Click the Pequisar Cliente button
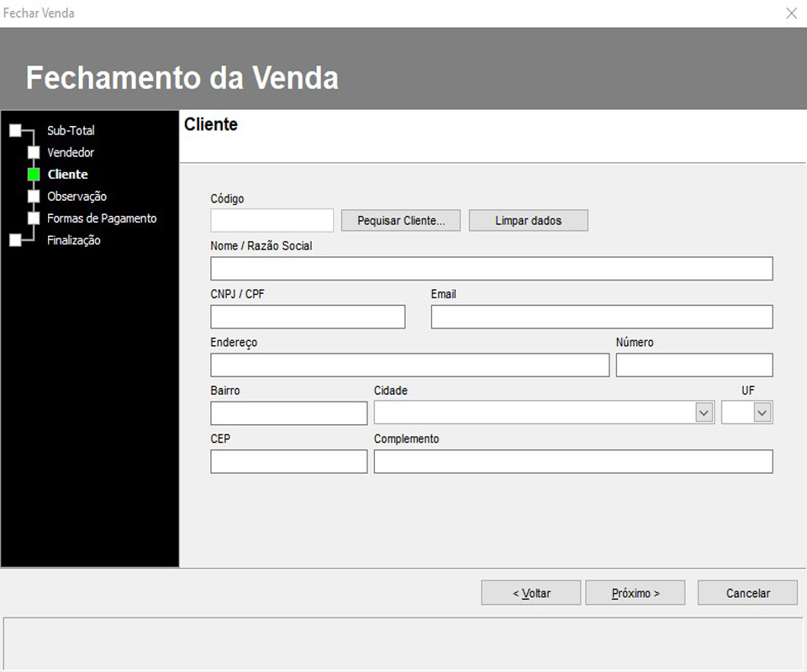 pyautogui.click(x=400, y=220)
